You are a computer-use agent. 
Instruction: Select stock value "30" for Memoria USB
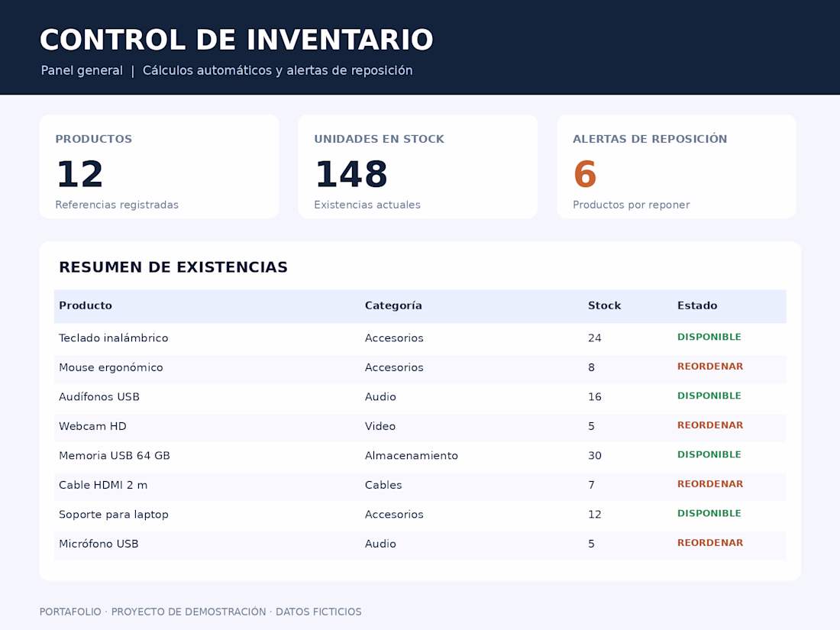[x=595, y=456]
